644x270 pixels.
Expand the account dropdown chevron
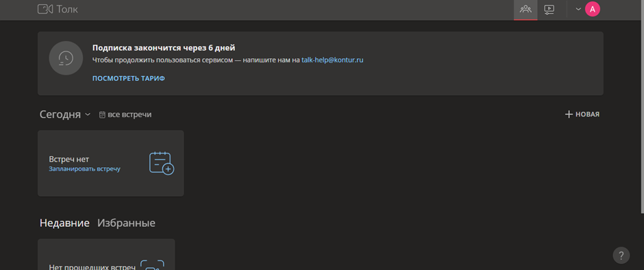pos(578,9)
